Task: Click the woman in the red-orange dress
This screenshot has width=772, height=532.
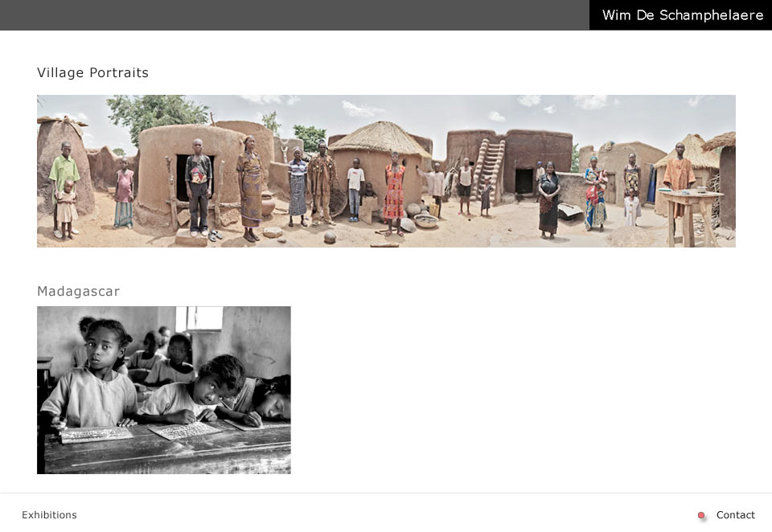Action: click(x=394, y=193)
